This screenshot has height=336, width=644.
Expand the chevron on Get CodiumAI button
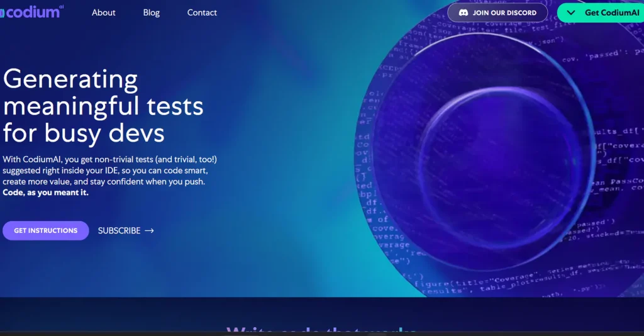pyautogui.click(x=570, y=13)
